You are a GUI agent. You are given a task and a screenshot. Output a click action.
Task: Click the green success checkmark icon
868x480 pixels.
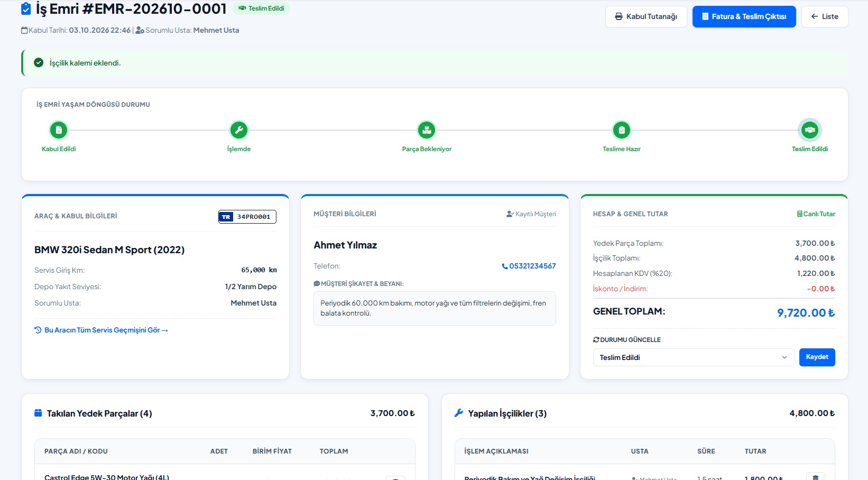pos(39,62)
